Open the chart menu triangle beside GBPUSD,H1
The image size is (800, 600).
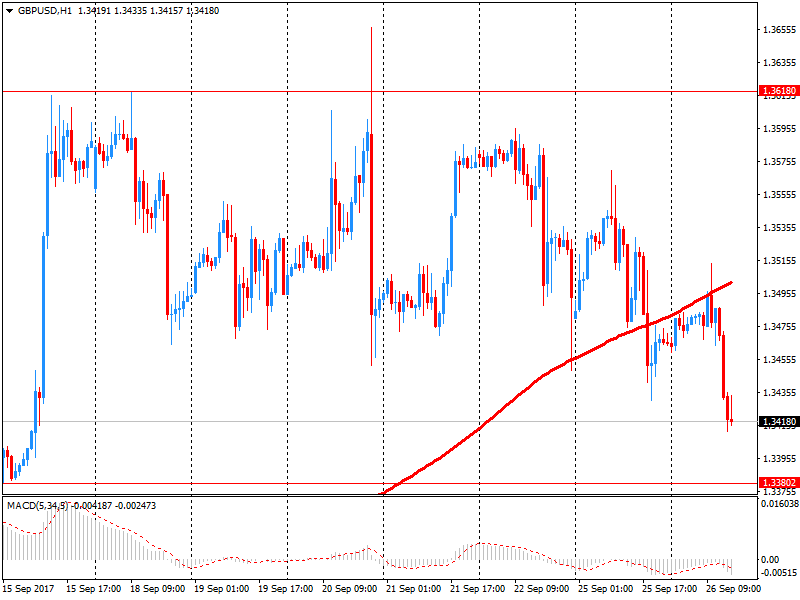[9, 11]
